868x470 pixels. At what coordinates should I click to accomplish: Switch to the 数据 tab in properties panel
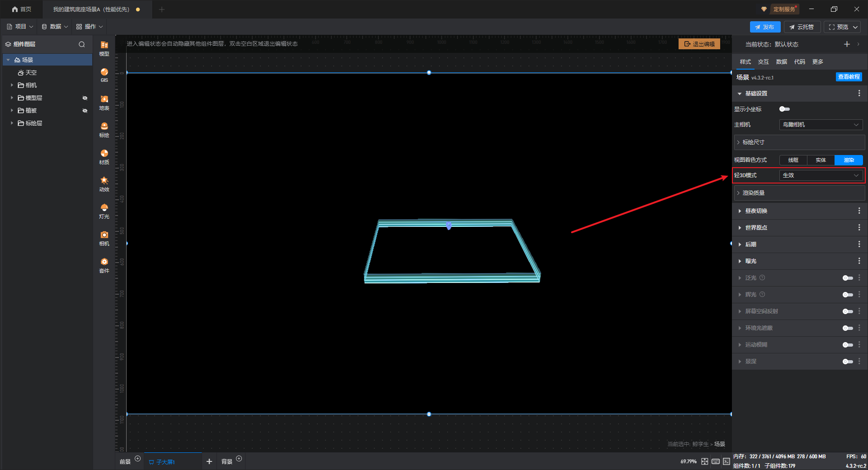781,62
